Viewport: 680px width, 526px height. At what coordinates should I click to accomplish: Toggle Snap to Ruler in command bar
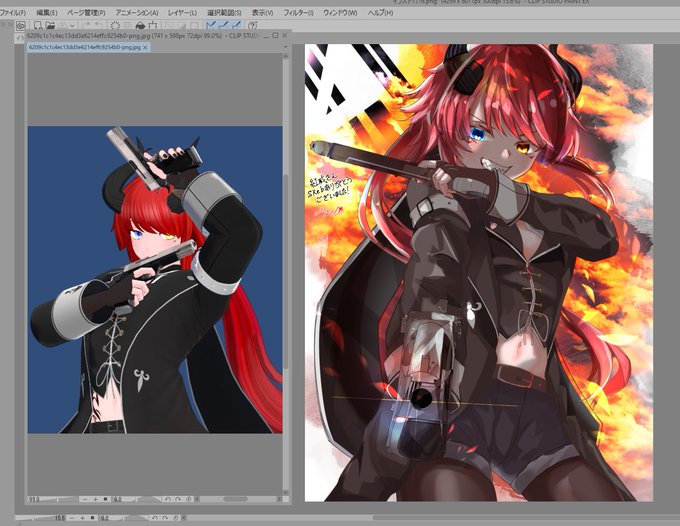pyautogui.click(x=211, y=26)
